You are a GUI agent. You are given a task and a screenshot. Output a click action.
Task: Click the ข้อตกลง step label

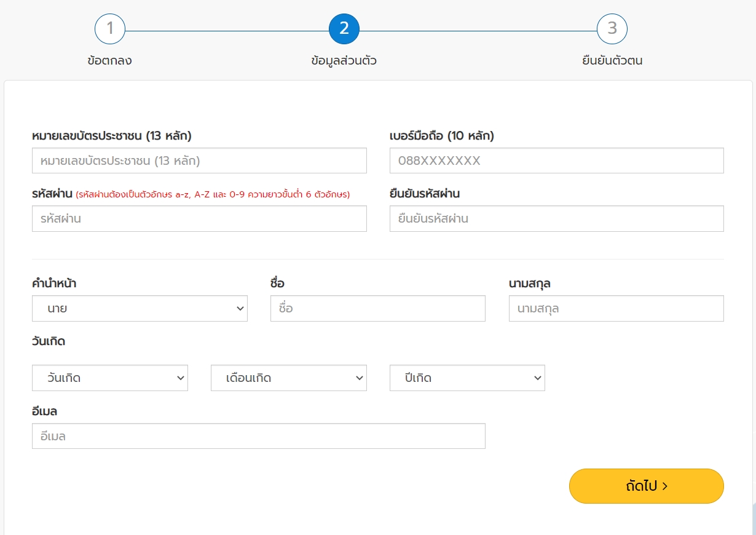(x=110, y=61)
